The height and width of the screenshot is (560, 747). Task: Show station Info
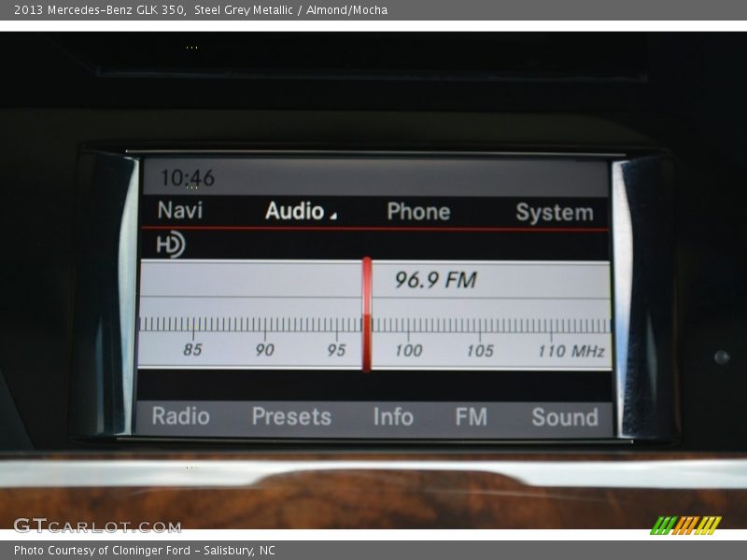click(x=393, y=416)
